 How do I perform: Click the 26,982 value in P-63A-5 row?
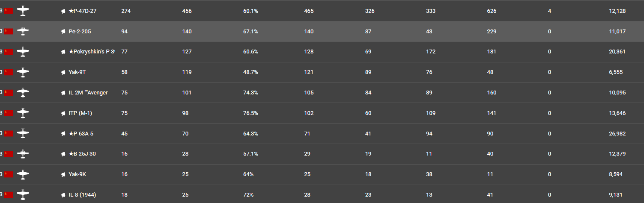click(617, 134)
